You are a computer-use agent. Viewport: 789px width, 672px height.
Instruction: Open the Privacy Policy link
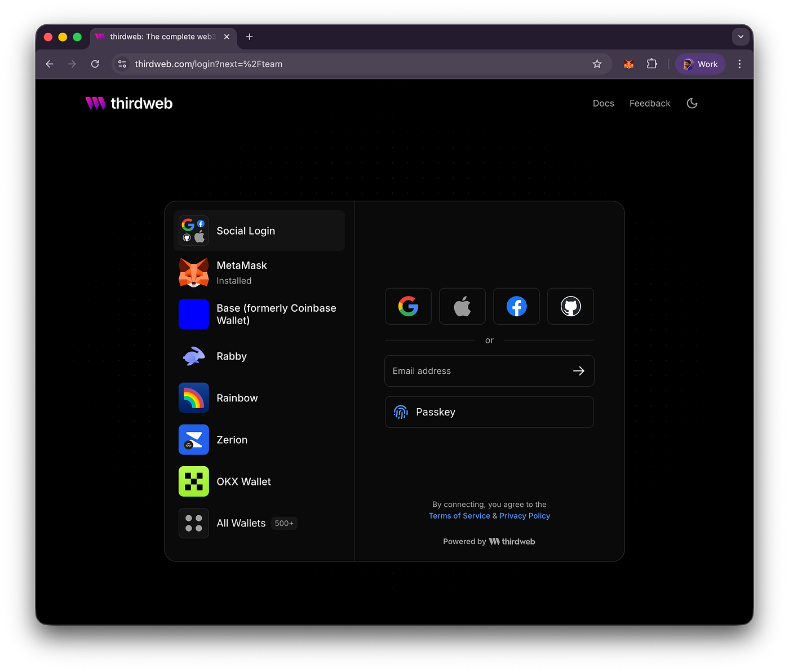(525, 516)
